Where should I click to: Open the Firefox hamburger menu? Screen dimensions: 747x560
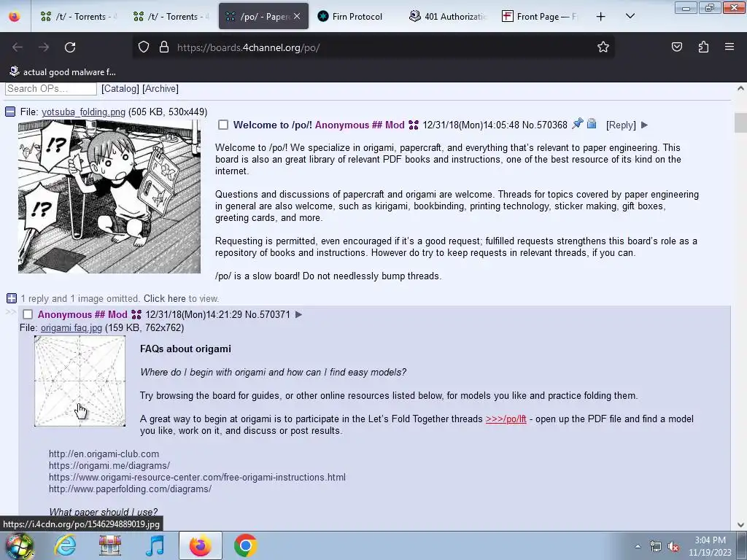coord(729,47)
